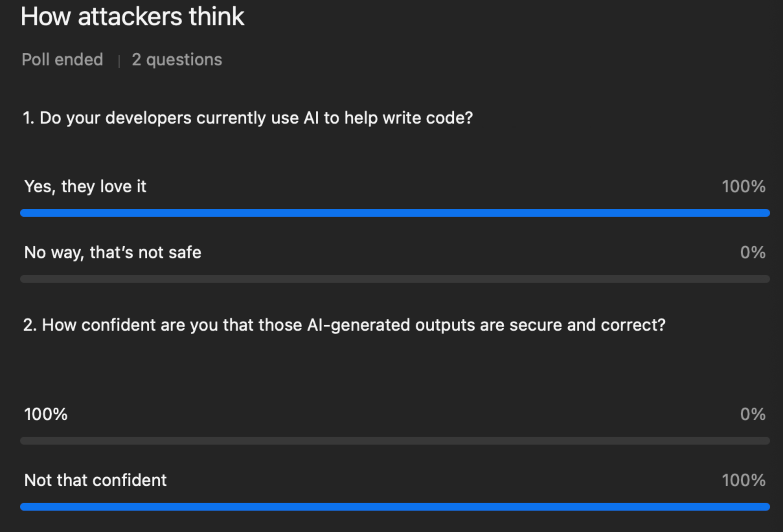Click the developers use AI question text
783x532 pixels.
tap(256, 118)
